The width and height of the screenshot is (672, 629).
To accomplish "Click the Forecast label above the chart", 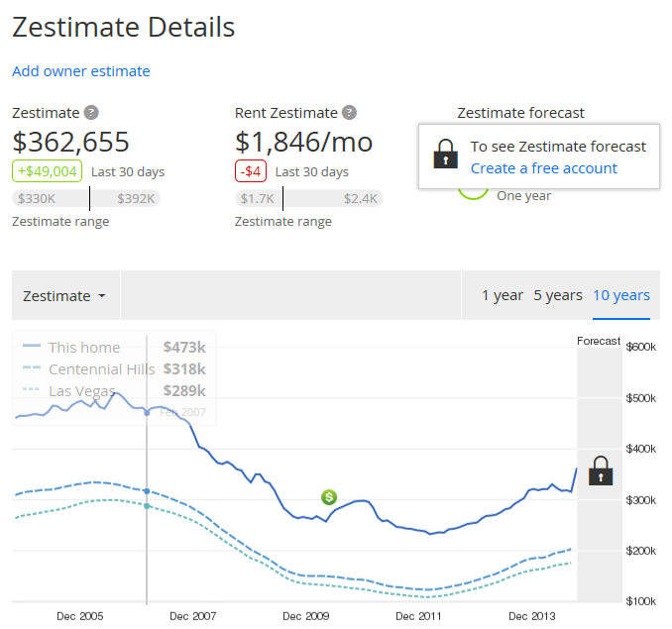I will click(x=599, y=341).
